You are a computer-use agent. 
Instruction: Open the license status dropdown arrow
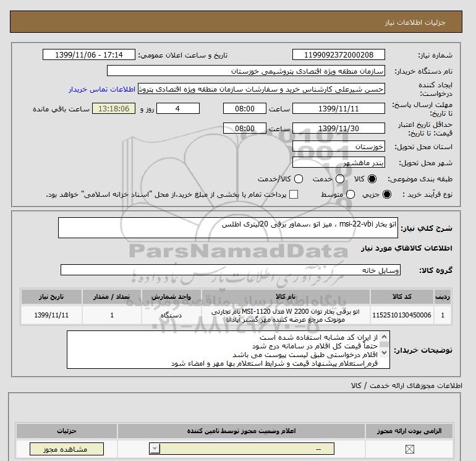tap(155, 449)
